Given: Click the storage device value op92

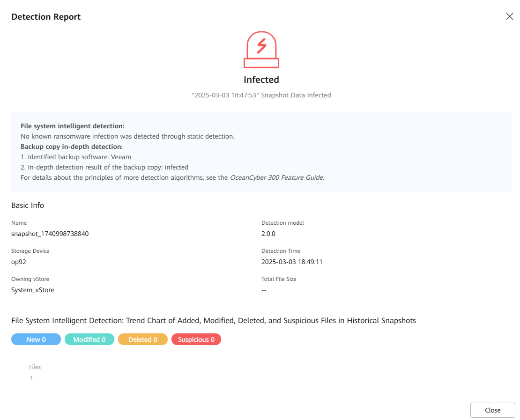Looking at the screenshot, I should [19, 262].
